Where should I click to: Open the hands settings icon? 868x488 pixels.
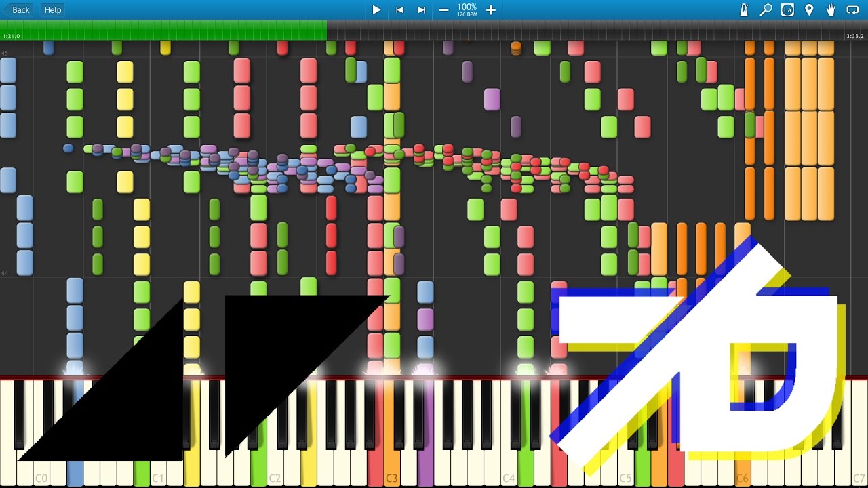point(831,9)
